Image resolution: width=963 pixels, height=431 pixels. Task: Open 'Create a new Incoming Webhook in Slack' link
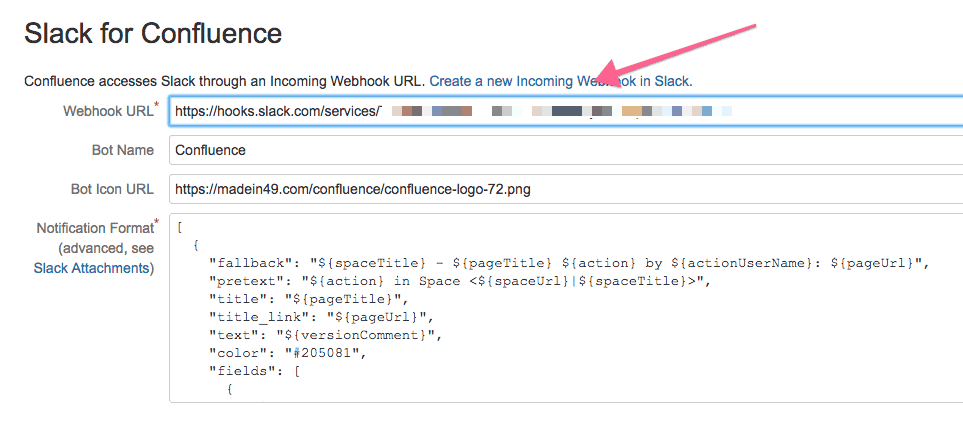pyautogui.click(x=561, y=81)
